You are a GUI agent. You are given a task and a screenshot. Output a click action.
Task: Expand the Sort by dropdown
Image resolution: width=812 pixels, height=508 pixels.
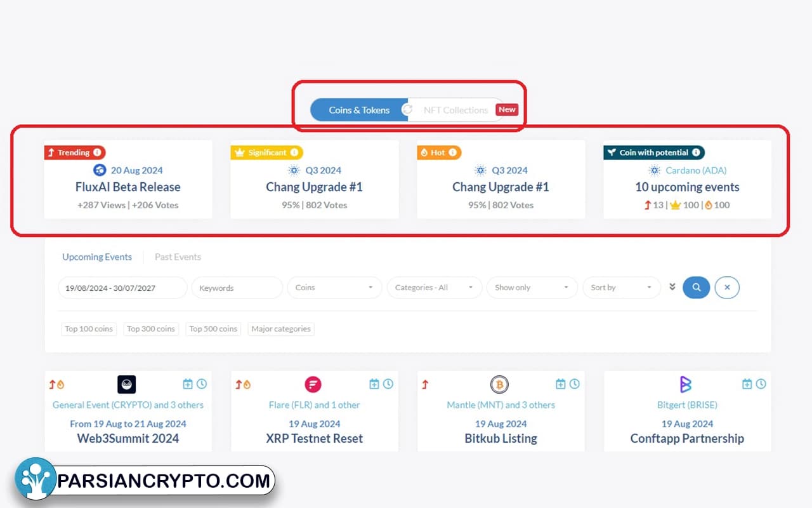pyautogui.click(x=621, y=288)
